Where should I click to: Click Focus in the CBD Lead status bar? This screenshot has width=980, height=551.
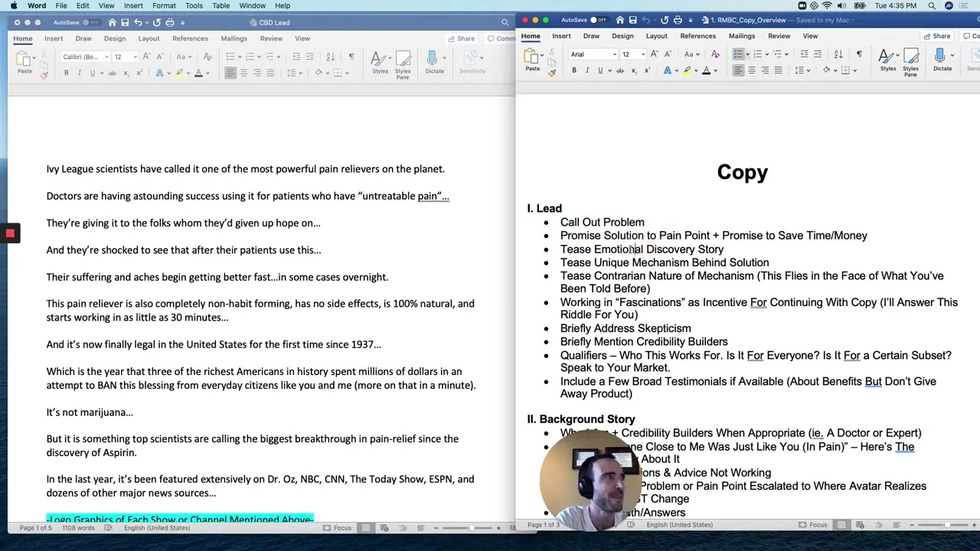(337, 527)
